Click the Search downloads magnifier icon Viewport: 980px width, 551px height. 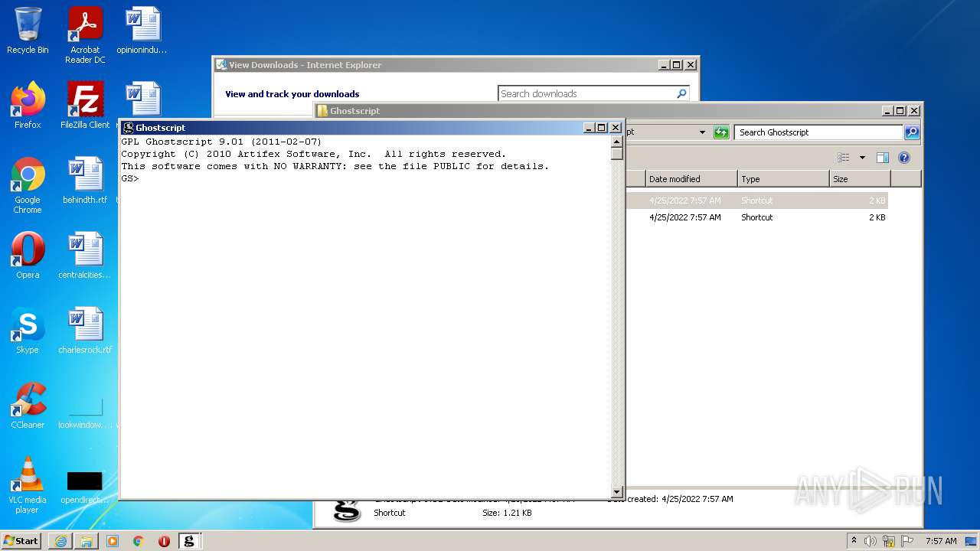[681, 93]
